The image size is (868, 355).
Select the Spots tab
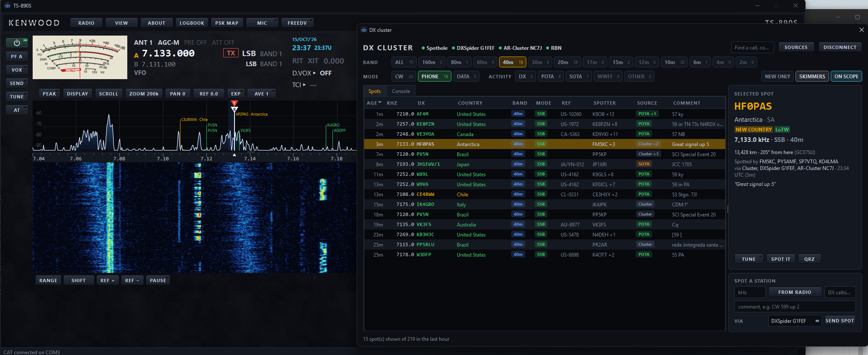pos(374,91)
